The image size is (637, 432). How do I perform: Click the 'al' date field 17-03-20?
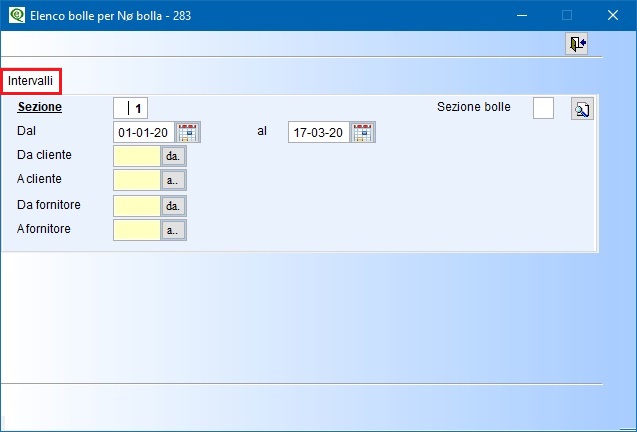(318, 132)
